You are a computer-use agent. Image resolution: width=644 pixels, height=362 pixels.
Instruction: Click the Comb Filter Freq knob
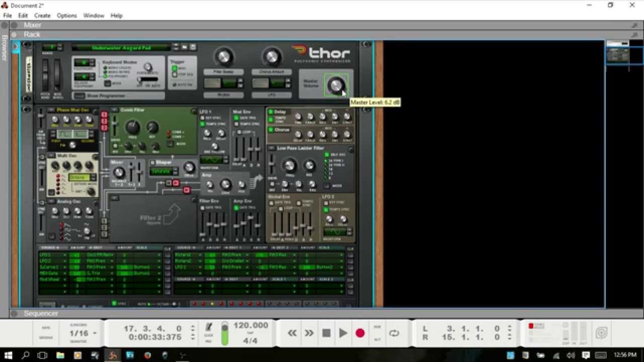[132, 128]
